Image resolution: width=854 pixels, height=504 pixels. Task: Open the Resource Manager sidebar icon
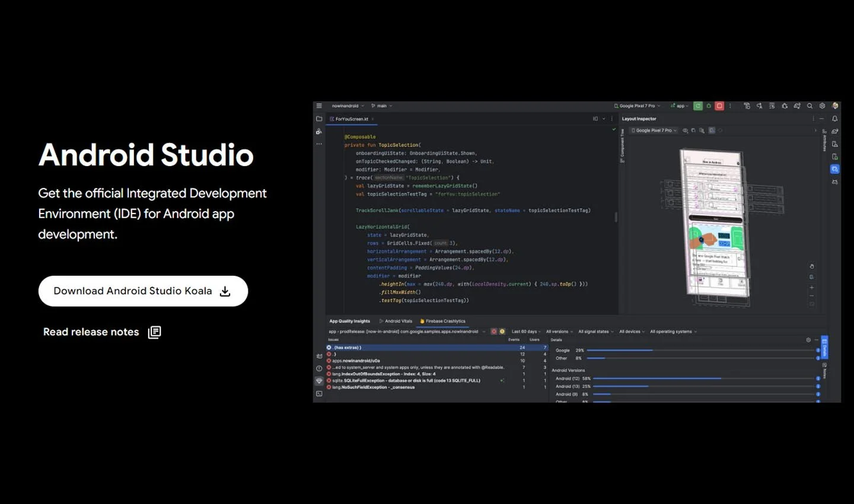click(x=319, y=132)
